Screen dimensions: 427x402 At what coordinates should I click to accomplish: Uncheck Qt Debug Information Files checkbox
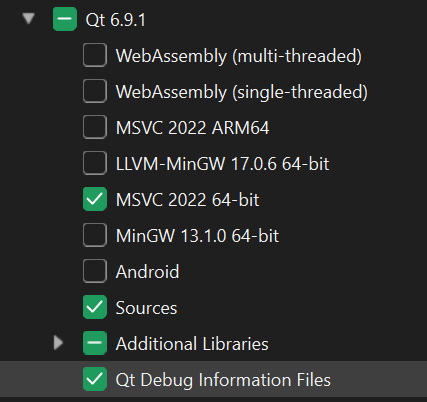[95, 379]
